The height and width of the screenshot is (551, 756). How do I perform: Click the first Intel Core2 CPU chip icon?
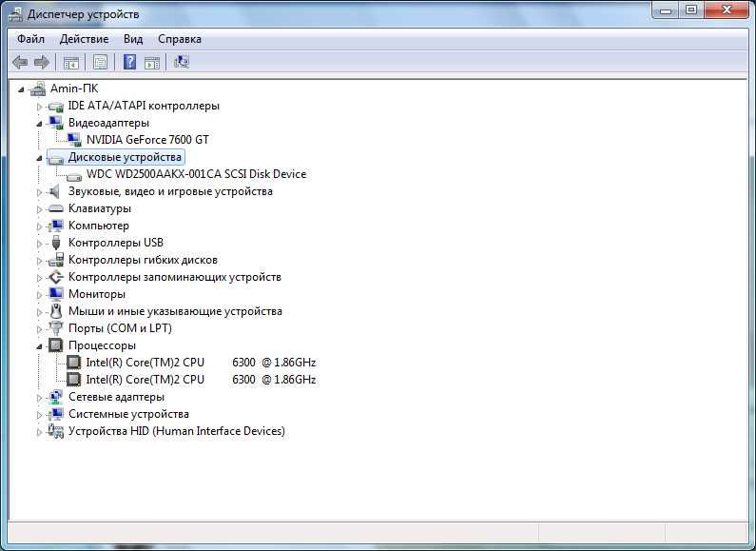(74, 363)
